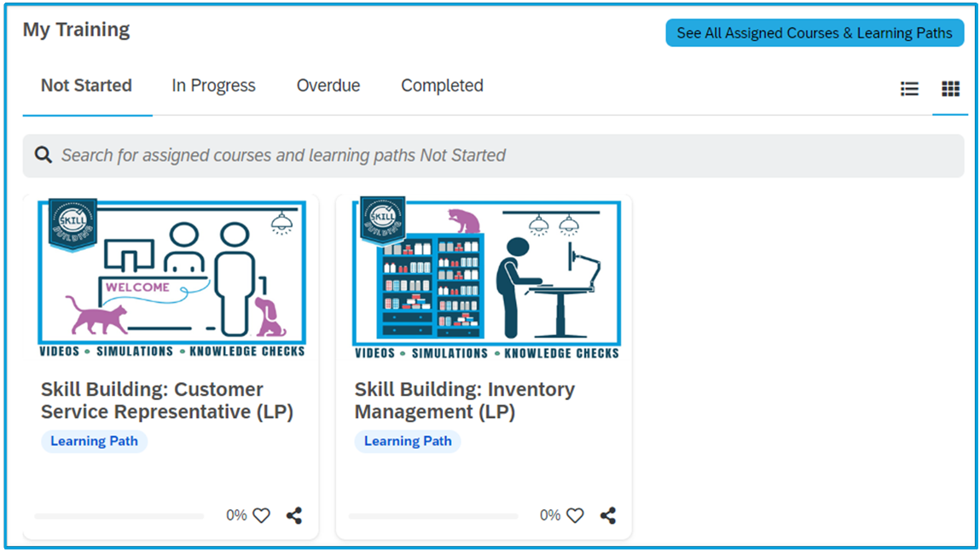Share the Customer Service Representative course
The image size is (980, 552).
pos(294,515)
